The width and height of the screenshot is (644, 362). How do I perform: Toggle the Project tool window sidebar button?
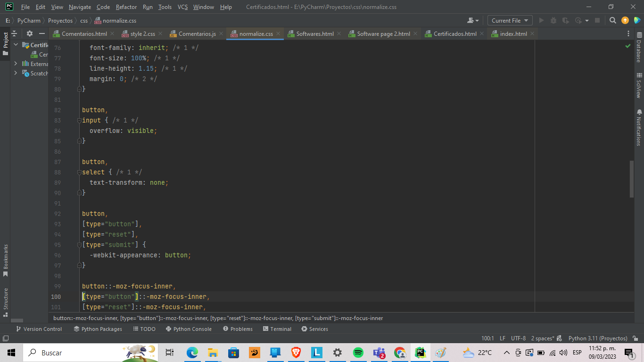point(5,43)
